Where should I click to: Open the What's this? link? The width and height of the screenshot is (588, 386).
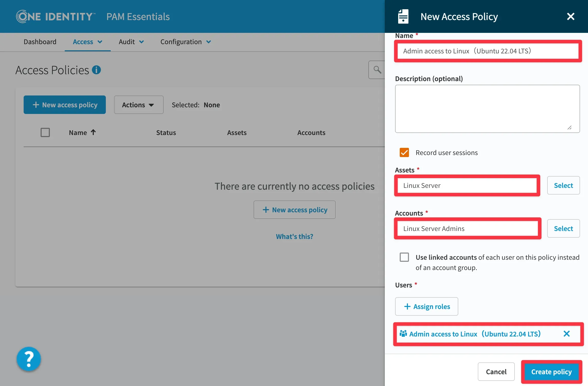click(294, 236)
